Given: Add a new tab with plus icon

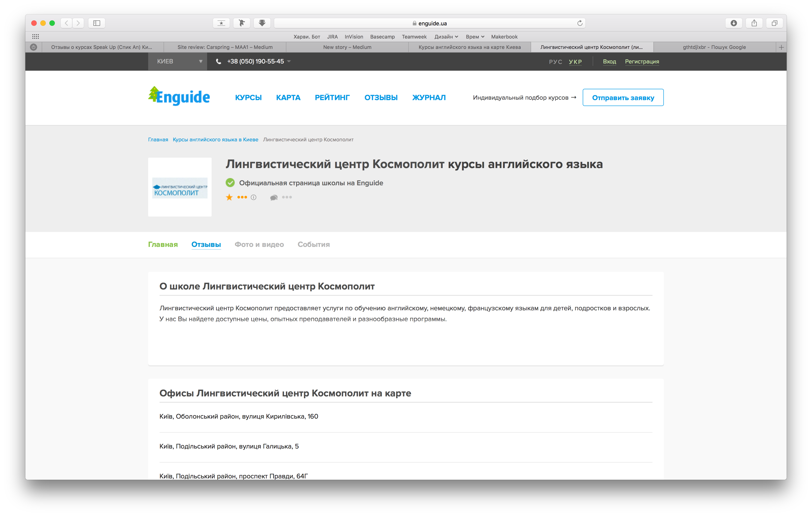Looking at the screenshot, I should click(x=781, y=47).
